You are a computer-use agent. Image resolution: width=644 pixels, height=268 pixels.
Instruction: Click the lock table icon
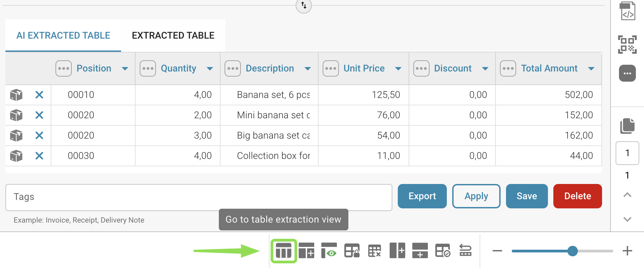352,251
